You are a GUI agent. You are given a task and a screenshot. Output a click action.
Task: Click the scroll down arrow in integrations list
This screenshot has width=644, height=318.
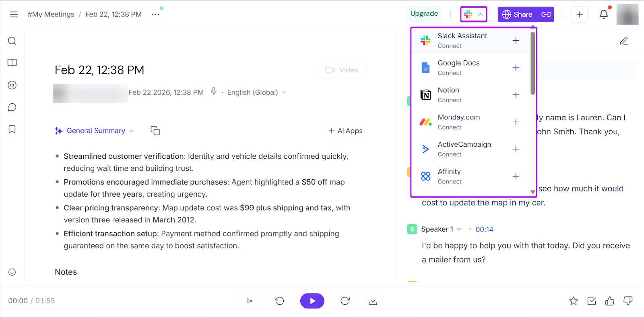pyautogui.click(x=533, y=192)
